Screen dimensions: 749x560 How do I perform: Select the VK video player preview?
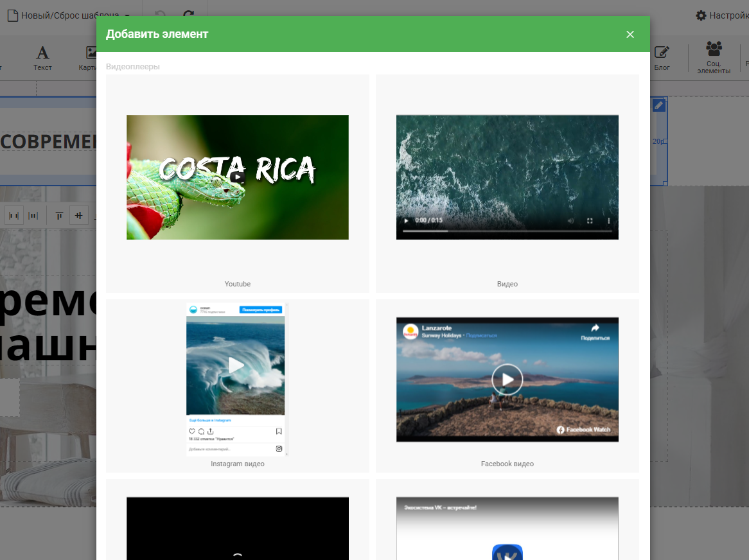pyautogui.click(x=507, y=528)
